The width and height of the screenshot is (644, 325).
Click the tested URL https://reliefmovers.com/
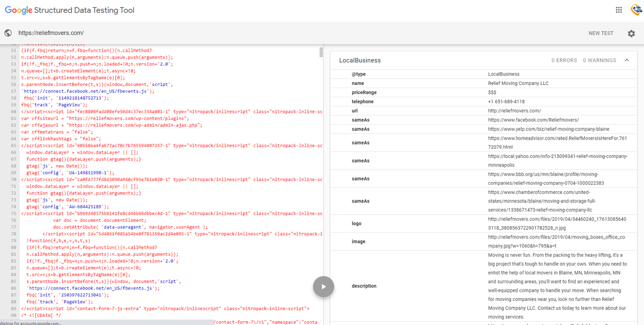coord(51,33)
